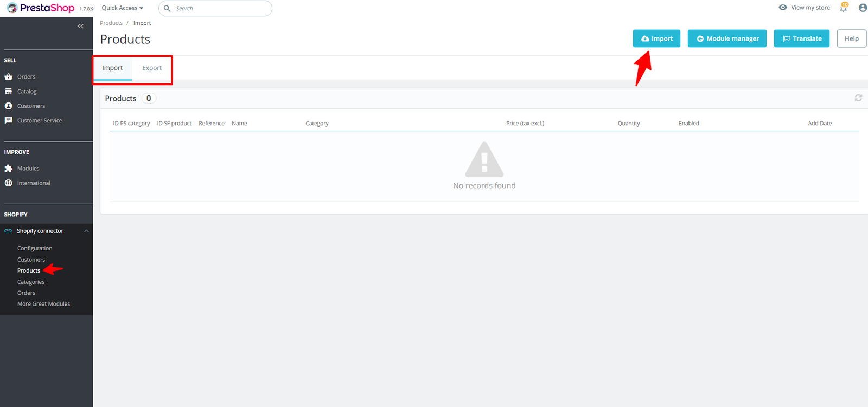Image resolution: width=868 pixels, height=407 pixels.
Task: Click the search magnifier icon
Action: [167, 8]
